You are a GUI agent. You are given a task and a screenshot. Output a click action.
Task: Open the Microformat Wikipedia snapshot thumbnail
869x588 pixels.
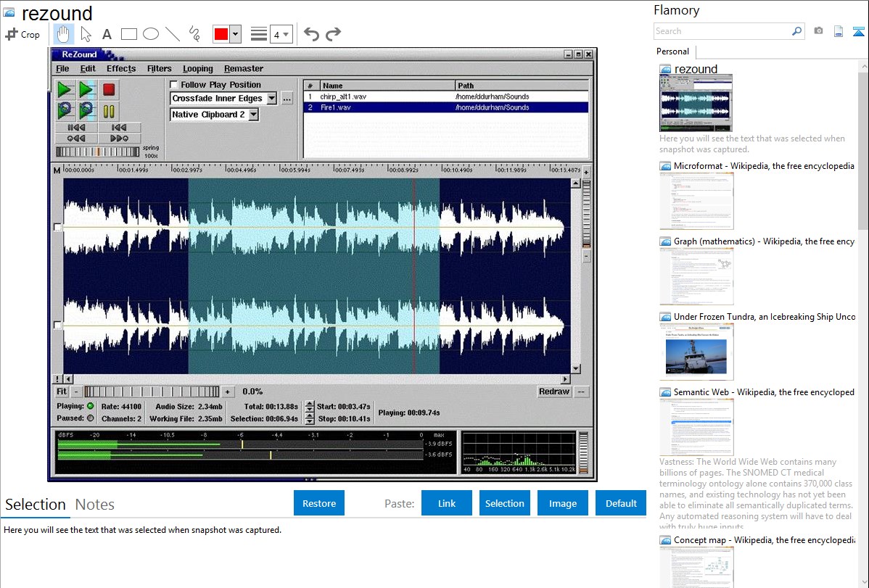tap(696, 201)
